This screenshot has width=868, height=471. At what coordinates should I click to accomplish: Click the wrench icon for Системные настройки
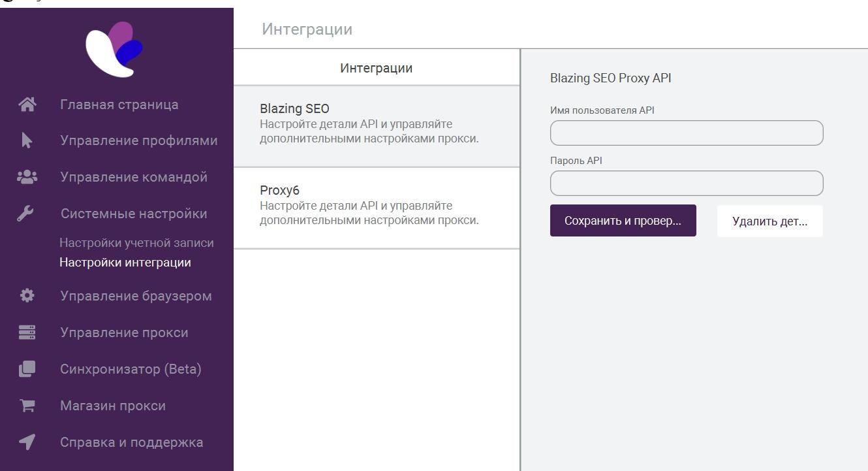(25, 214)
